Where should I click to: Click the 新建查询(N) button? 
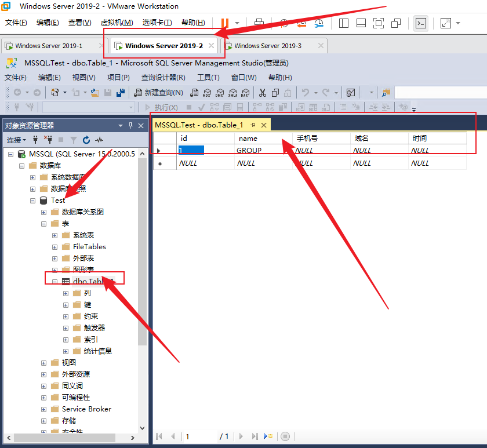tap(158, 93)
